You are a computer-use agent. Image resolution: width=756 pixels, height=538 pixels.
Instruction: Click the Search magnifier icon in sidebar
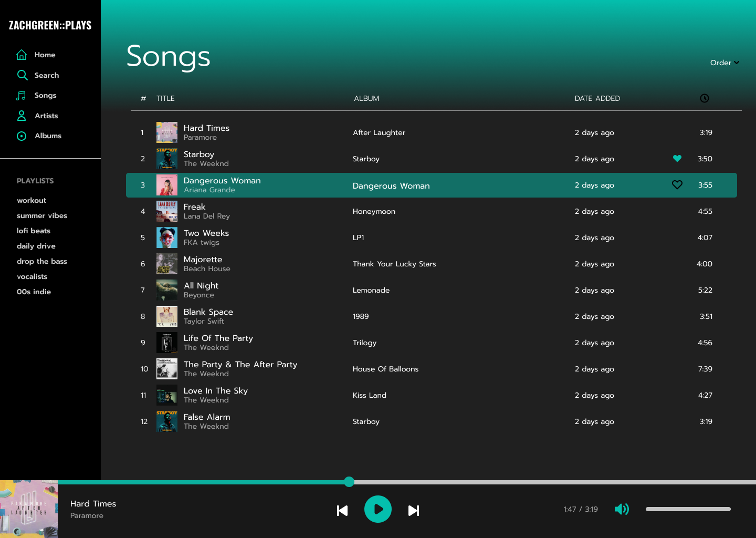pyautogui.click(x=22, y=75)
